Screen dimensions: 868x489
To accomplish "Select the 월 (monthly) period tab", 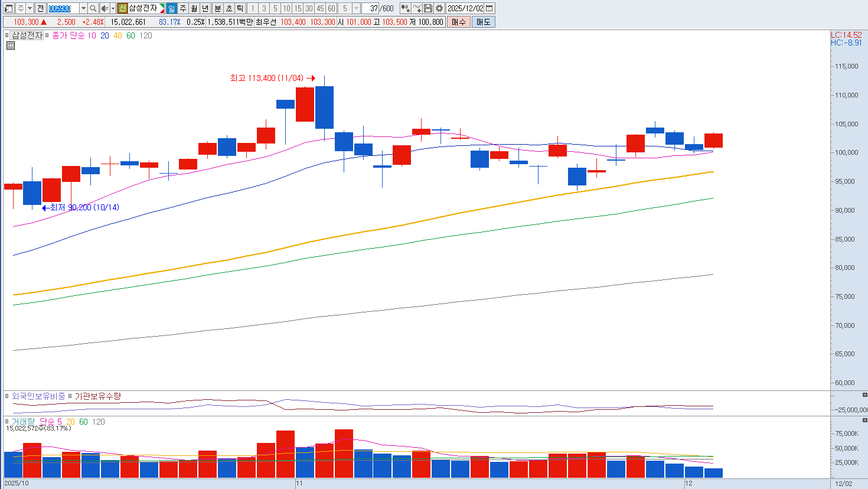I will coord(194,8).
